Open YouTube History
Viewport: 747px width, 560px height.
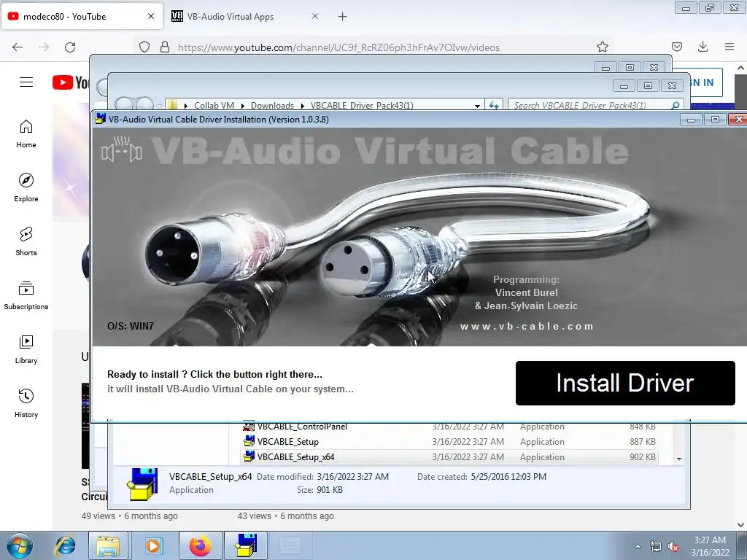[26, 403]
